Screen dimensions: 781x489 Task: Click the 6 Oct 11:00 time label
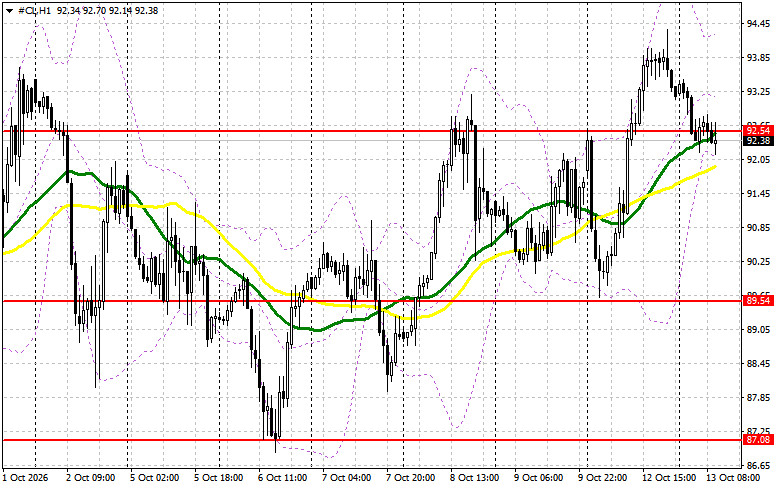point(282,478)
